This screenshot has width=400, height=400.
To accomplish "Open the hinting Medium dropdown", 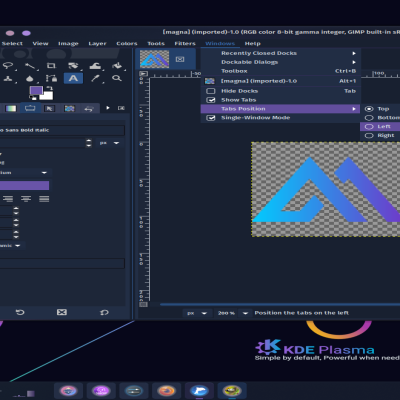I will tap(25, 173).
